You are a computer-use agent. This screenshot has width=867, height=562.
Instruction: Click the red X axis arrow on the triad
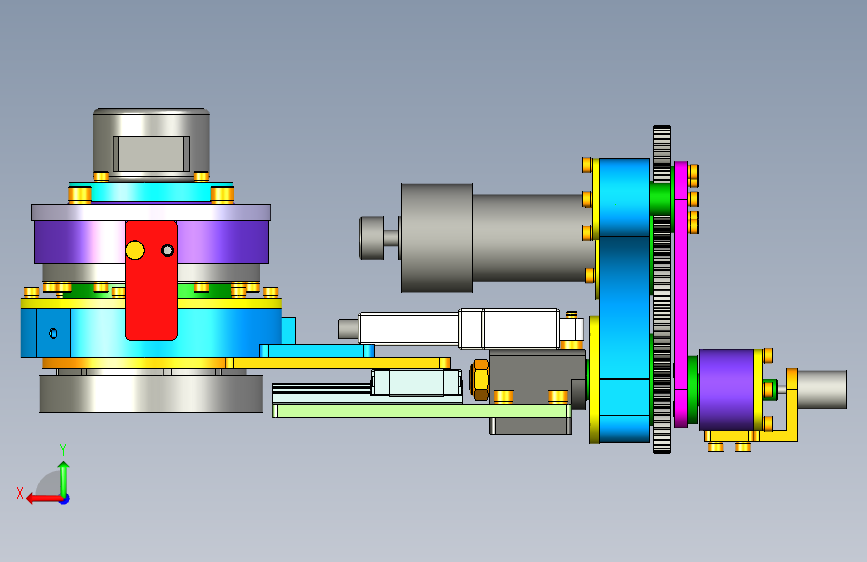(43, 499)
